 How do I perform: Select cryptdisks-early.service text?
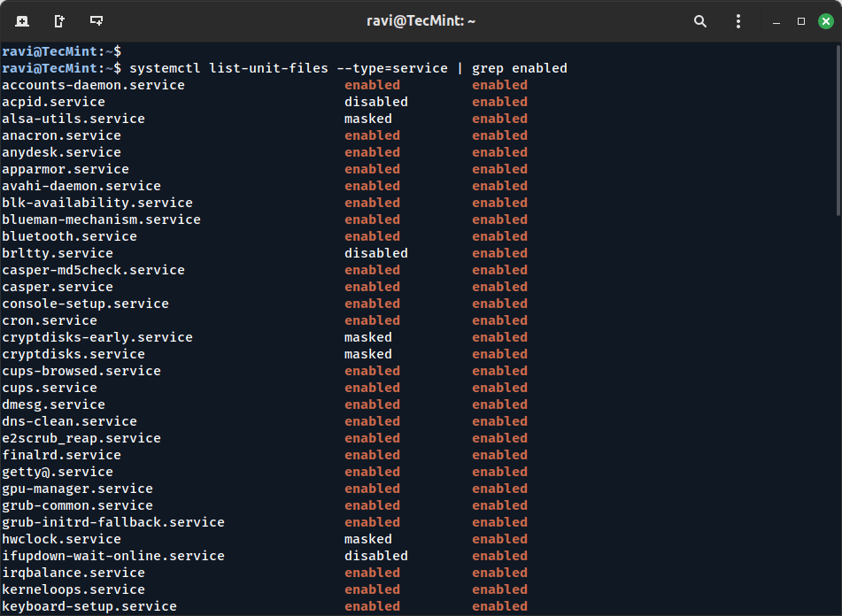click(x=97, y=337)
